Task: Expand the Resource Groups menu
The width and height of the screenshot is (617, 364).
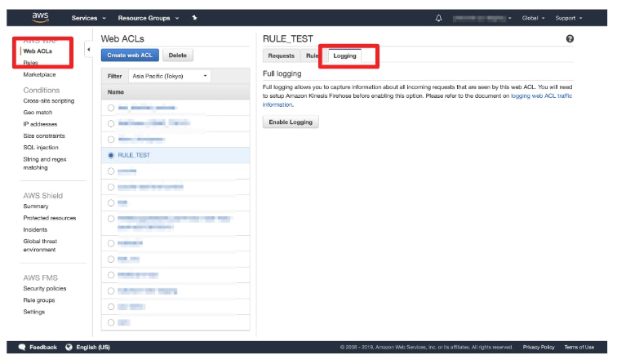Action: pyautogui.click(x=149, y=18)
